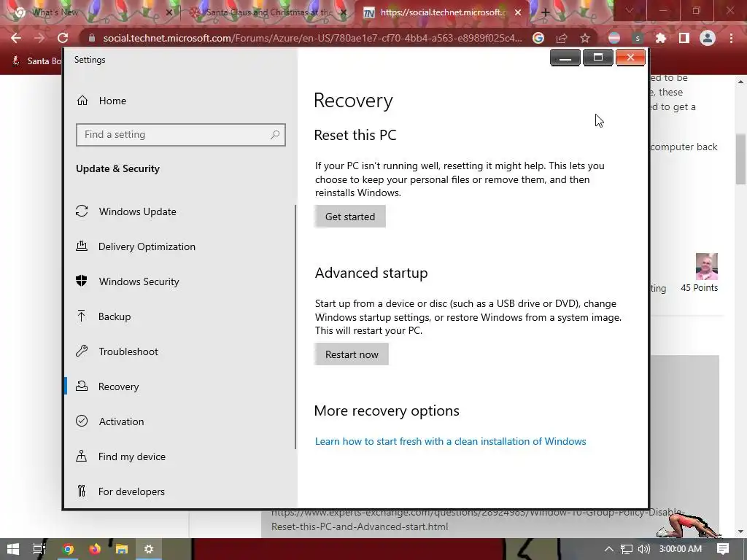747x560 pixels.
Task: Click the For developers tools icon
Action: [x=82, y=491]
